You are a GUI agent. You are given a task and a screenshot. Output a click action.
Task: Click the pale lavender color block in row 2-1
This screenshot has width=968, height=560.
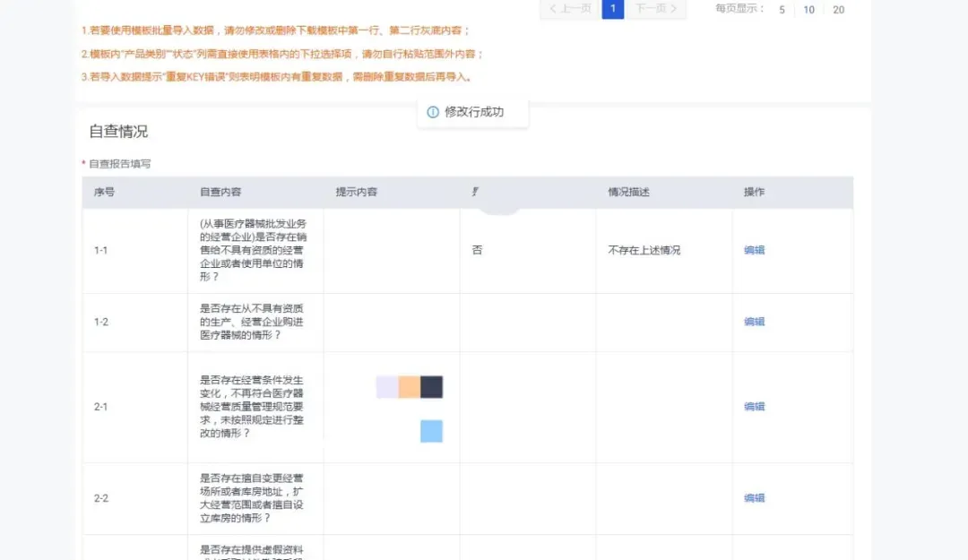[x=387, y=387]
